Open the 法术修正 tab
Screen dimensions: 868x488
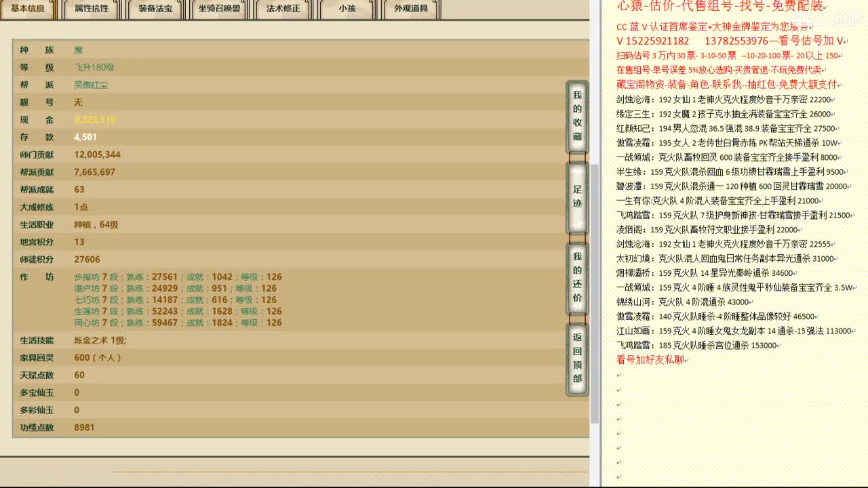pyautogui.click(x=283, y=9)
